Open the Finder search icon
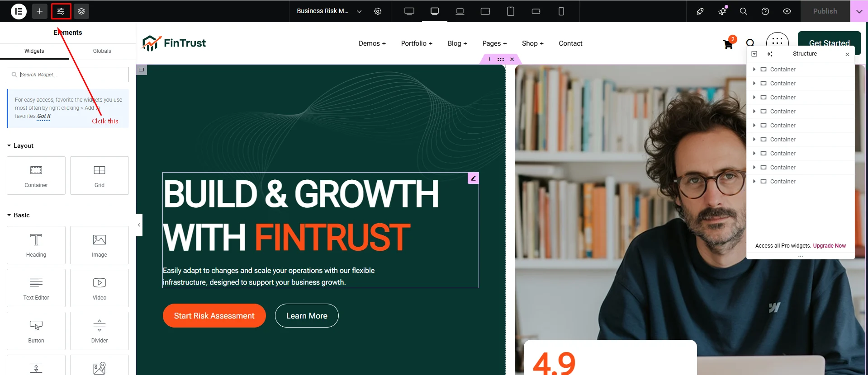The image size is (868, 375). pos(744,11)
